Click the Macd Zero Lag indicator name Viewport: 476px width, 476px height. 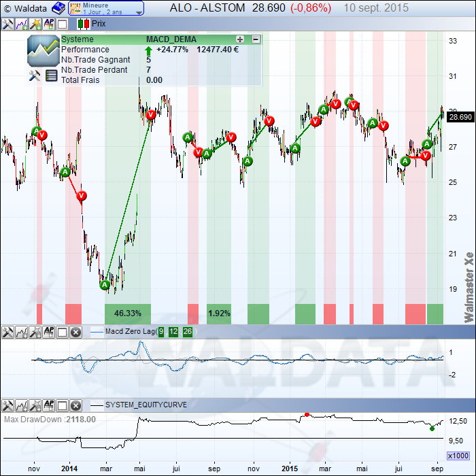[x=130, y=332]
